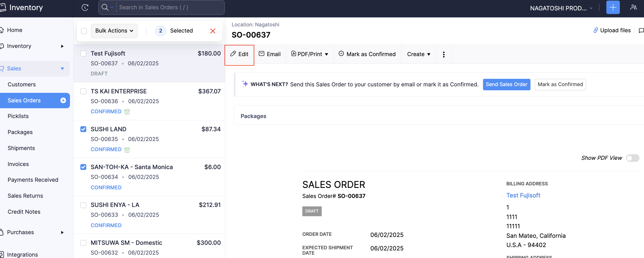Open the Bulk Actions dropdown

tap(114, 31)
